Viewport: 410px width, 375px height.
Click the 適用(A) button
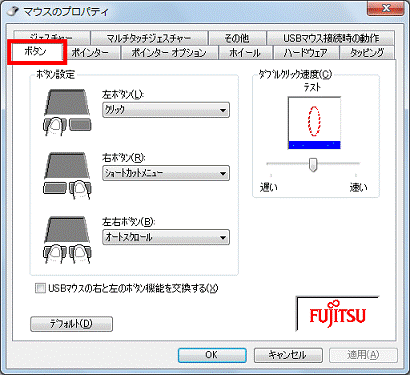point(363,355)
